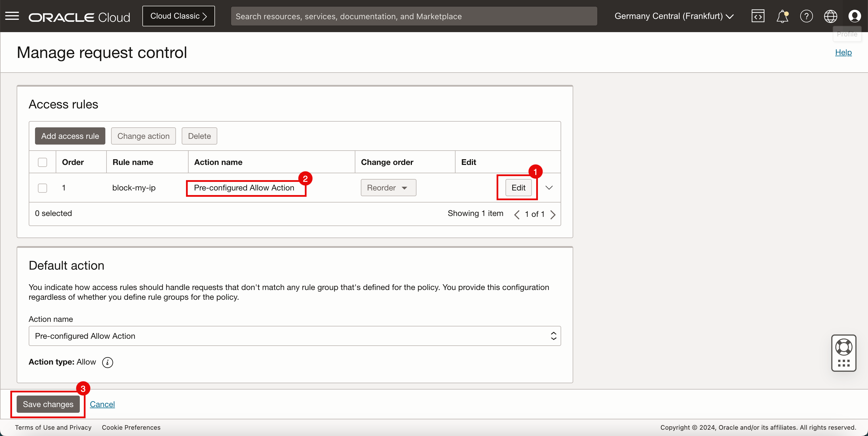Click Add access rule button
The width and height of the screenshot is (868, 436).
click(70, 136)
